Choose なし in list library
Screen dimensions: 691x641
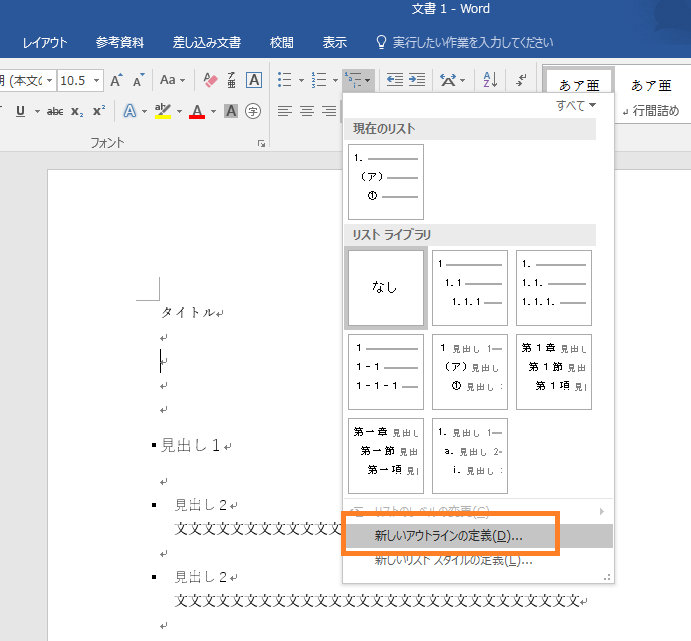tap(386, 288)
